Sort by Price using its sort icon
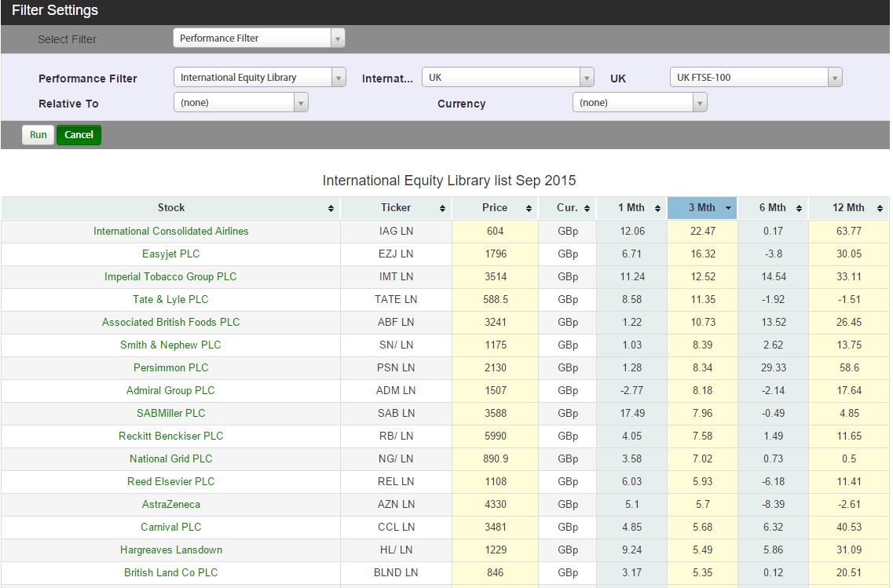893x588 pixels. (529, 209)
